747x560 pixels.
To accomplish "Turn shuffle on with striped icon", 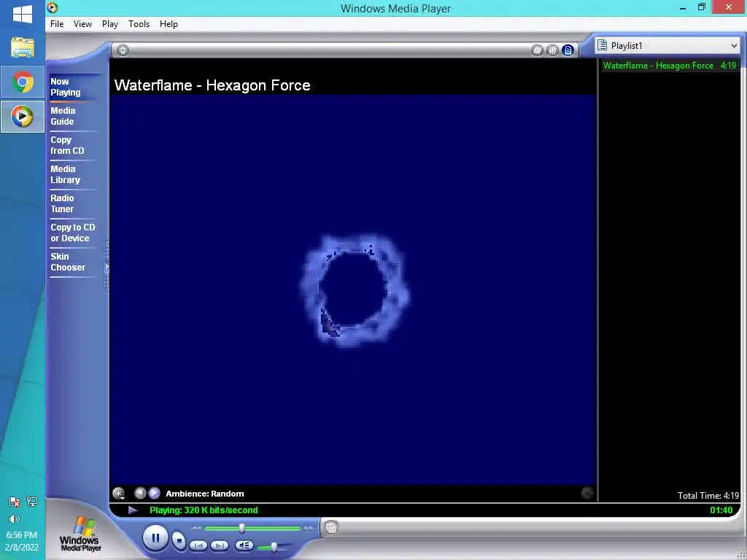I will click(537, 50).
